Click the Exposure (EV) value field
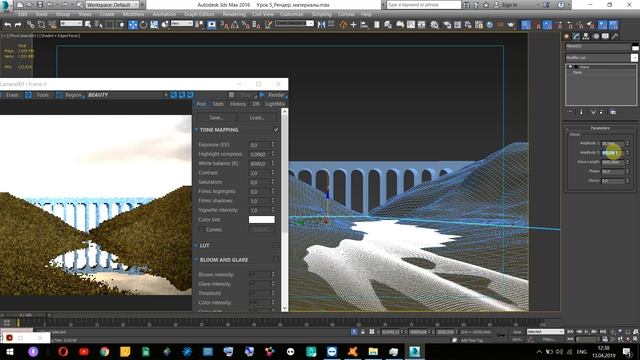640x360 pixels. point(259,144)
